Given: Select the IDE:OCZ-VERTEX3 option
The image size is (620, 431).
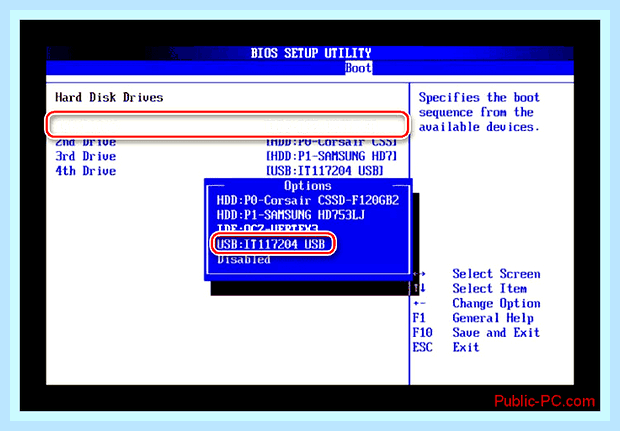Looking at the screenshot, I should click(x=267, y=228).
